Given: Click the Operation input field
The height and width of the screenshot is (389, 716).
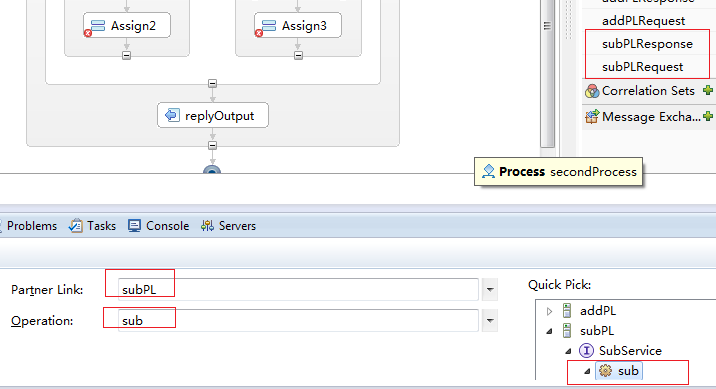Looking at the screenshot, I should pyautogui.click(x=298, y=321).
